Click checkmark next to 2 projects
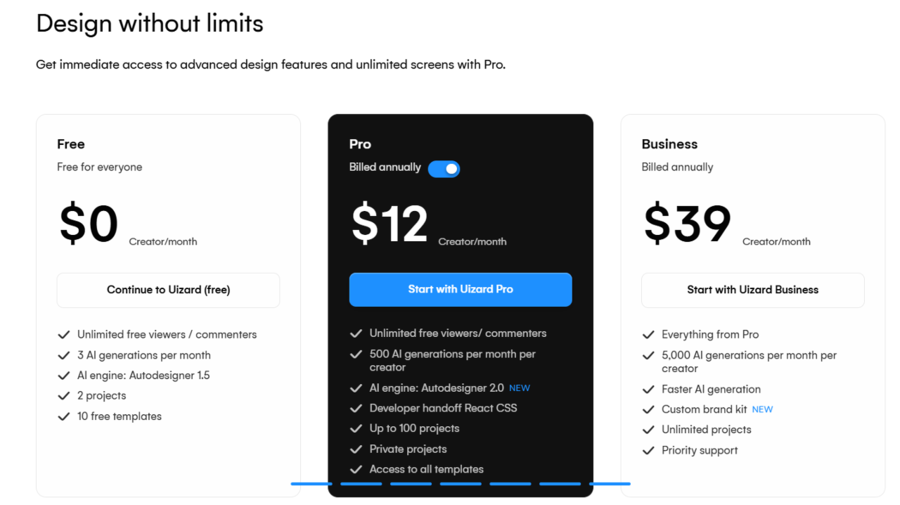The width and height of the screenshot is (900, 505). pos(64,396)
